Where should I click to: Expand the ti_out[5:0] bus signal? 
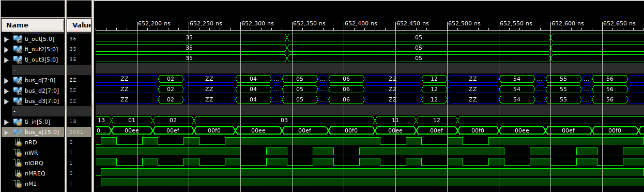(7, 39)
